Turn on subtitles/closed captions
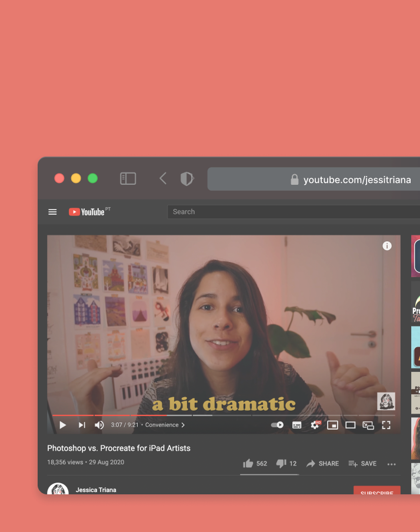Image resolution: width=420 pixels, height=532 pixels. (297, 425)
